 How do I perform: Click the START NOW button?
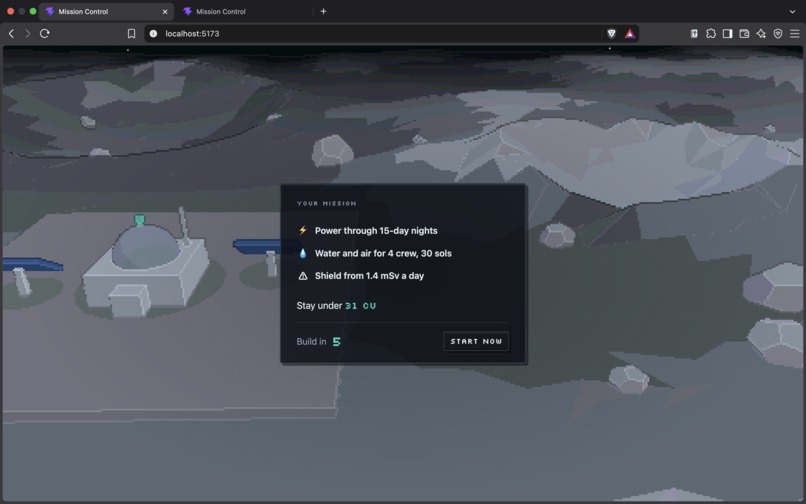476,341
